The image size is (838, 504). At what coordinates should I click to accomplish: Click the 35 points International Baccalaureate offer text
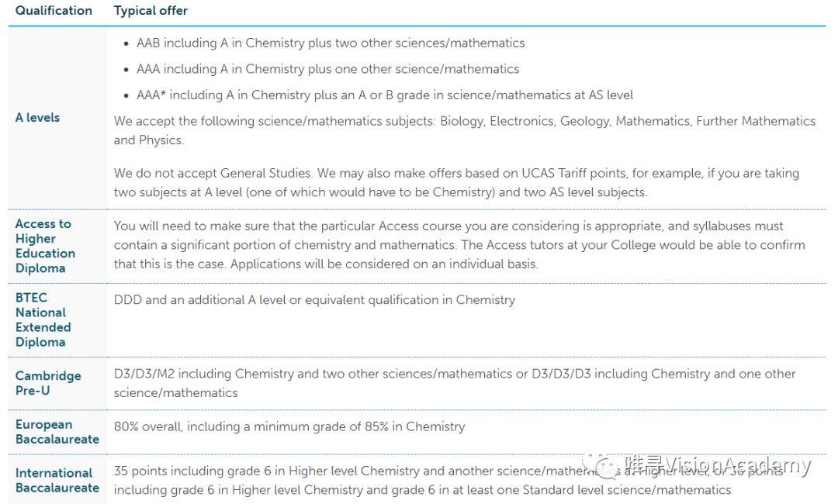tap(422, 480)
